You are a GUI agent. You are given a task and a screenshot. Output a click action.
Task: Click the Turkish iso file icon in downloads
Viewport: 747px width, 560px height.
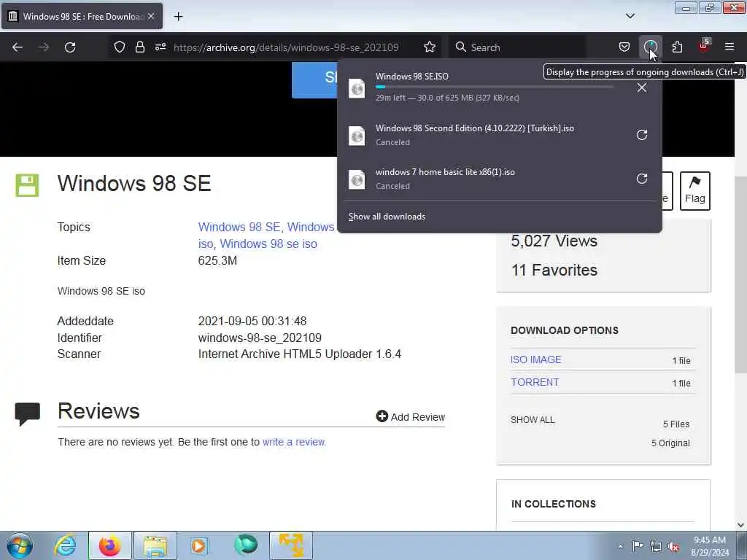[x=357, y=136]
